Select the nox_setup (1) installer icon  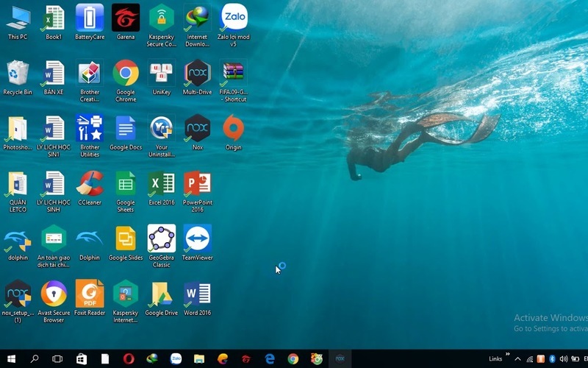tap(18, 302)
